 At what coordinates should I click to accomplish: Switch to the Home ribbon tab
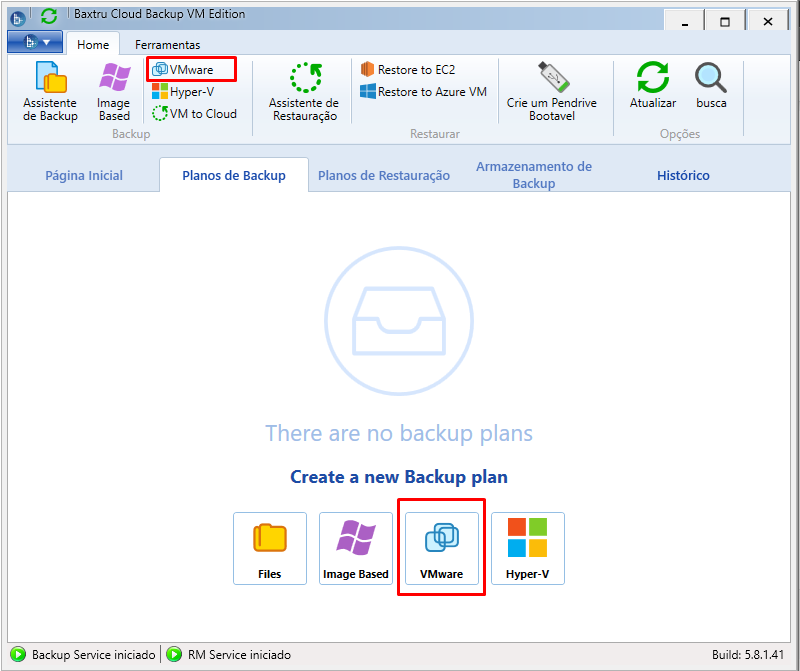(x=93, y=44)
